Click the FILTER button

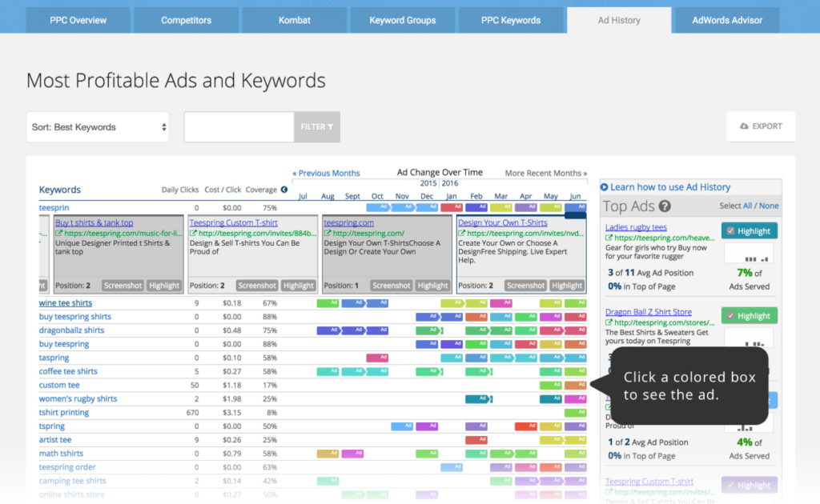coord(317,127)
